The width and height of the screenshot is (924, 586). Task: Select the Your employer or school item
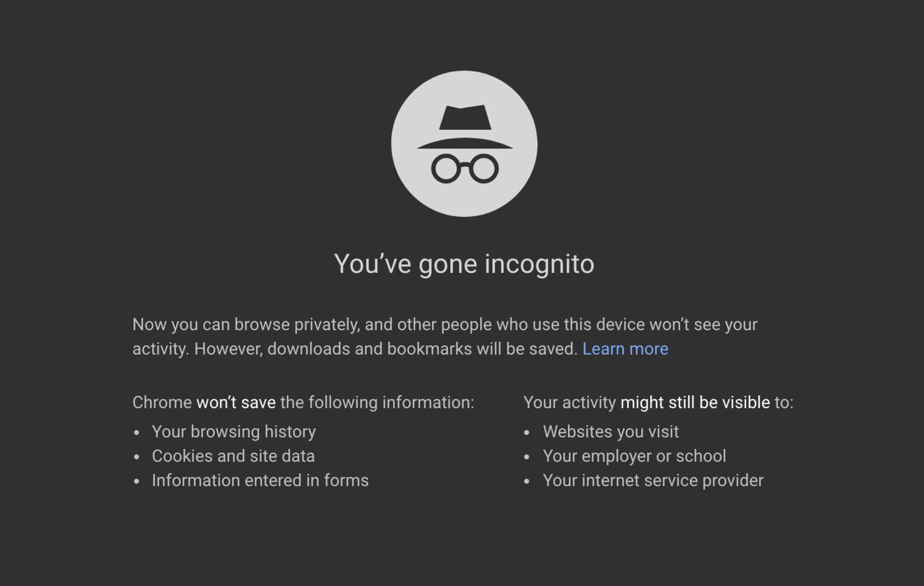tap(634, 457)
